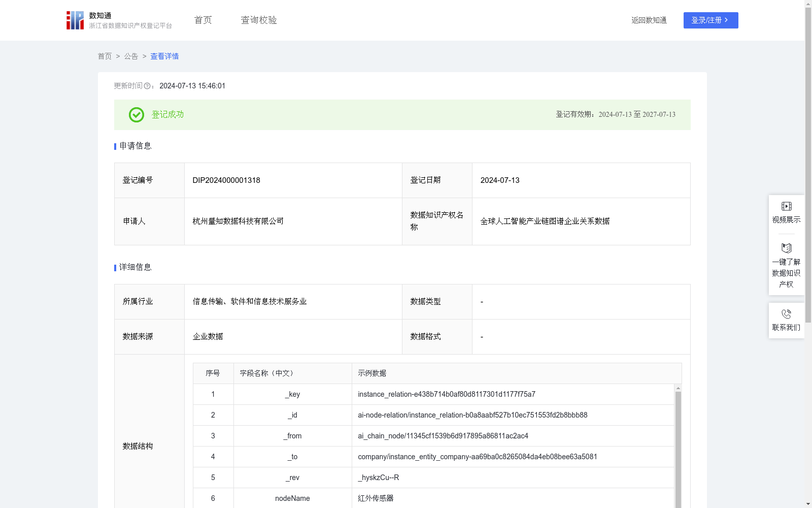The width and height of the screenshot is (812, 508).
Task: Click the _id field name
Action: coord(292,415)
